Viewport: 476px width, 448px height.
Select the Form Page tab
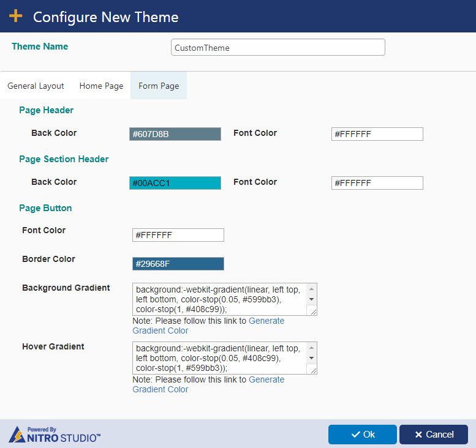tap(159, 86)
